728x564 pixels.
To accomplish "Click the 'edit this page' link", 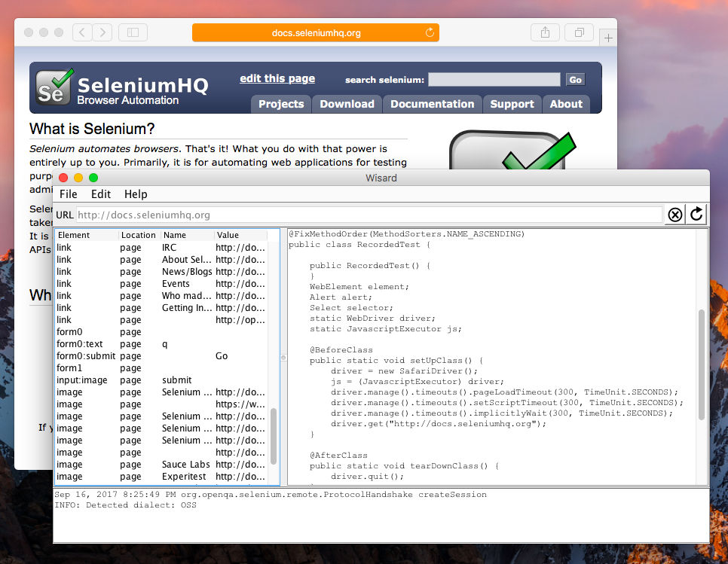I will pos(277,78).
